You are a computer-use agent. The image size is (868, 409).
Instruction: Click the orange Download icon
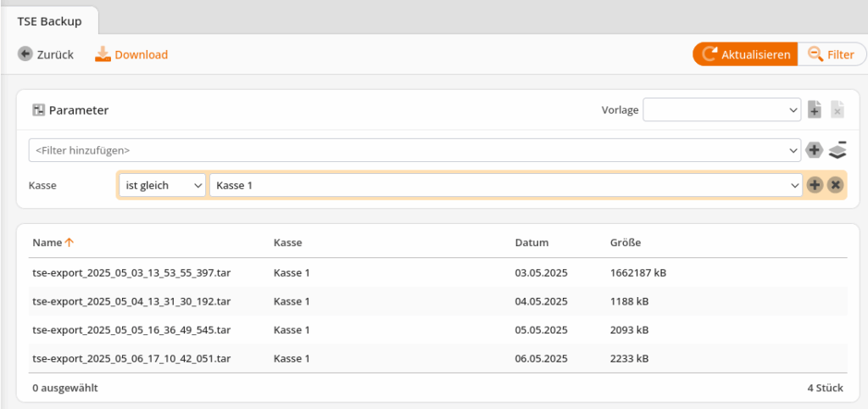103,53
